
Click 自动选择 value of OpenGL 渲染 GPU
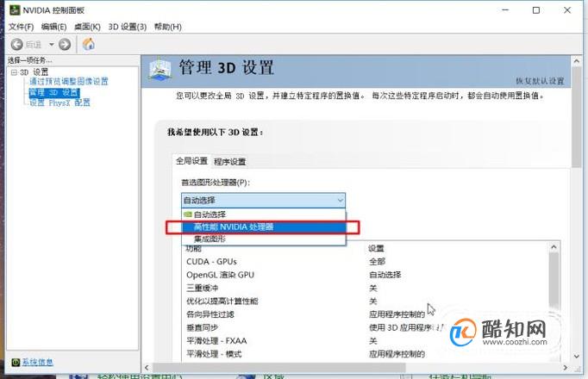(x=385, y=275)
